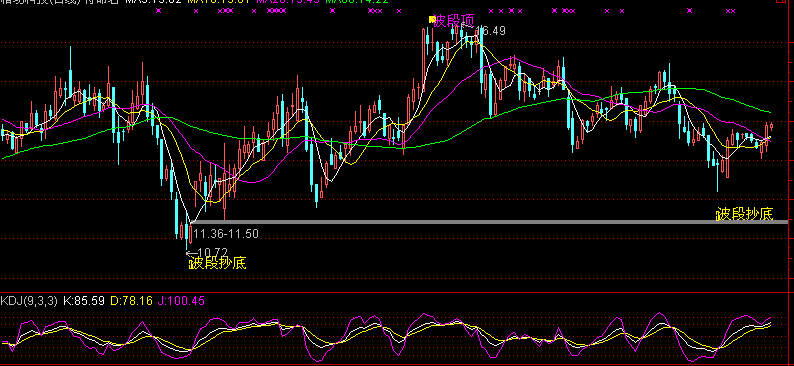Select the 11.36-11.50 price range label
The image size is (794, 366).
(226, 234)
